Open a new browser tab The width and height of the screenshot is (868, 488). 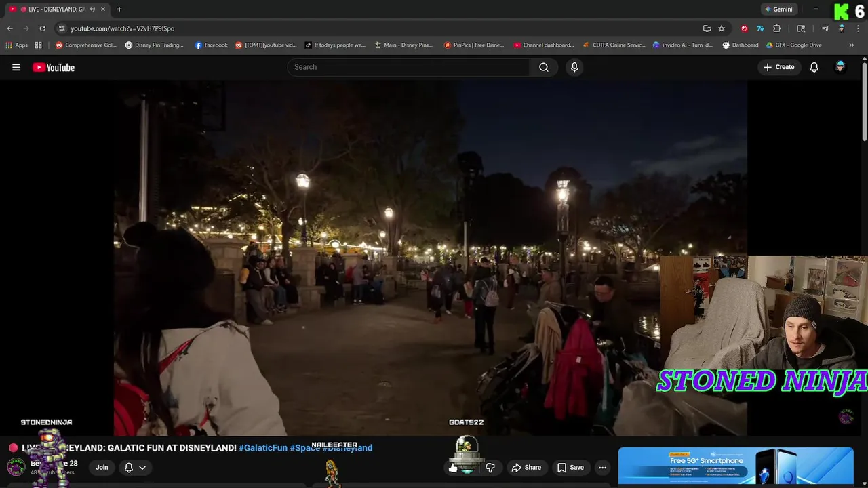pyautogui.click(x=119, y=9)
